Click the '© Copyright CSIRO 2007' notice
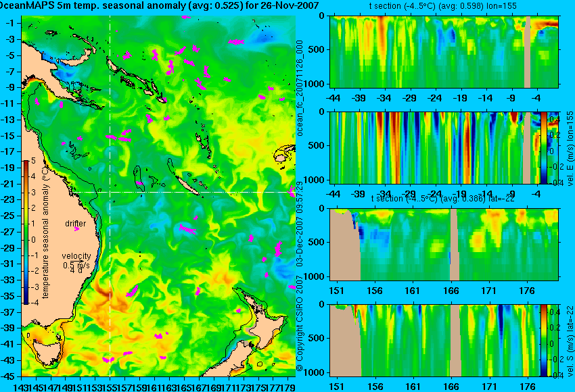 [300, 322]
